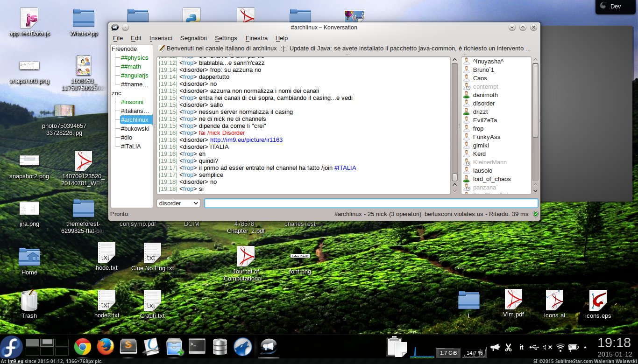This screenshot has width=638, height=364.
Task: Launch Google Chrome from the taskbar
Action: [x=83, y=347]
